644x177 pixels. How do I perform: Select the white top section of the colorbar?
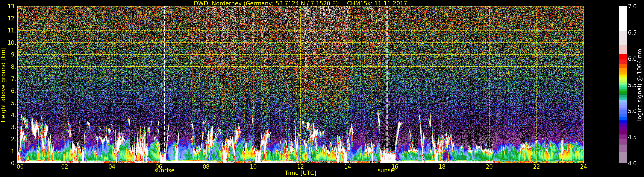(623, 18)
